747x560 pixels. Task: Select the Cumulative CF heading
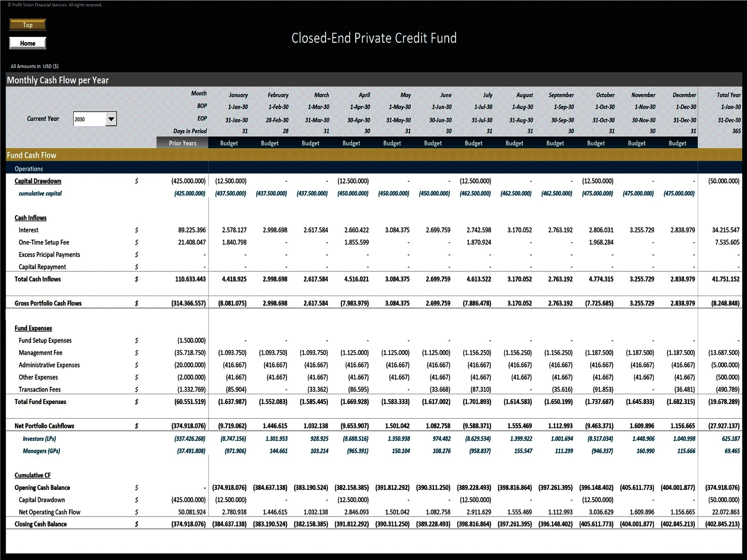[x=33, y=475]
